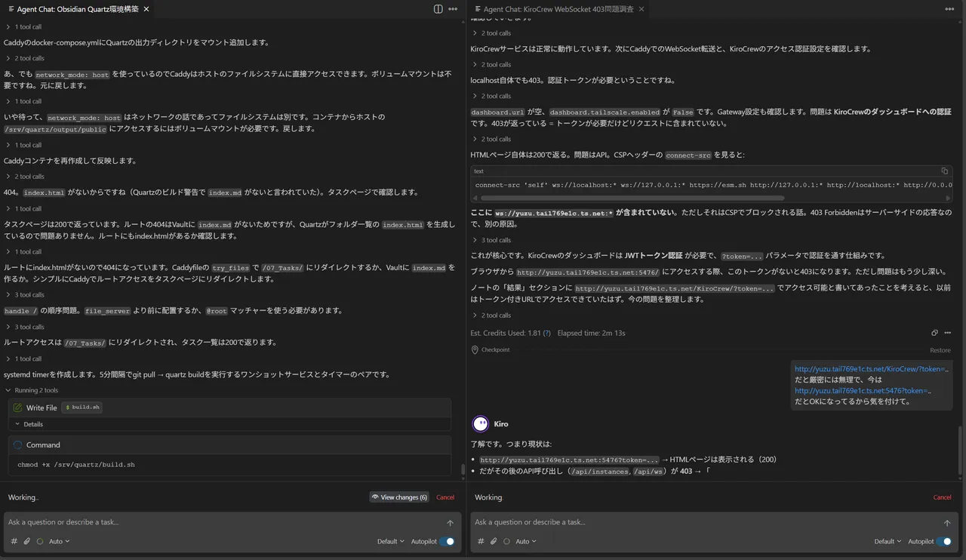This screenshot has width=966, height=560.
Task: Click 'Est. Credits Used: 1.81' text
Action: 506,333
